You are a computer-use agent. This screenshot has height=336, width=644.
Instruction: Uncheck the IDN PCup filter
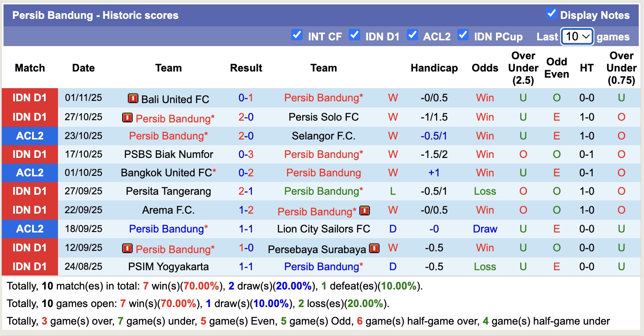(463, 35)
